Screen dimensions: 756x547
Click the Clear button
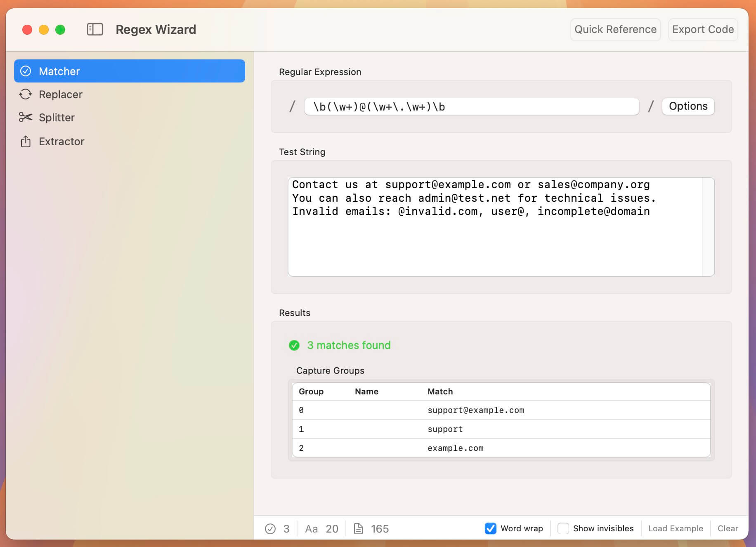coord(728,528)
